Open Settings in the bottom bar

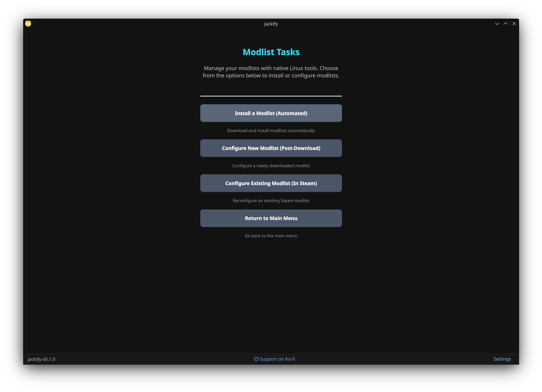[502, 359]
